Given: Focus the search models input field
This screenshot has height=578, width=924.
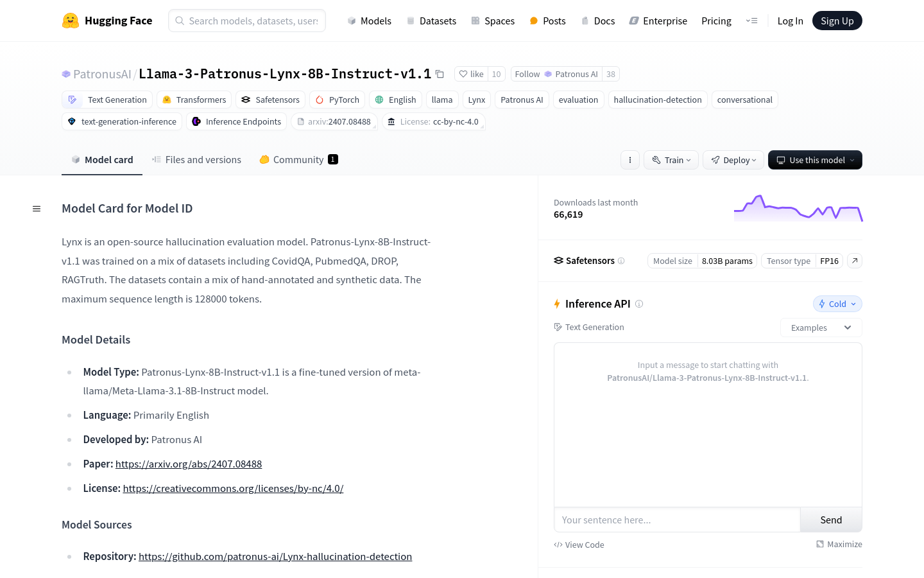Looking at the screenshot, I should click(x=247, y=21).
